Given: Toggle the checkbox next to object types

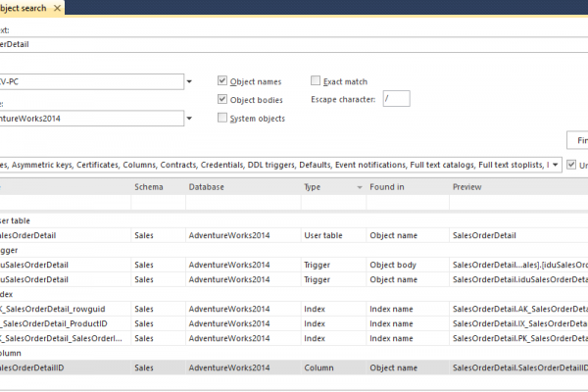Looking at the screenshot, I should click(571, 165).
